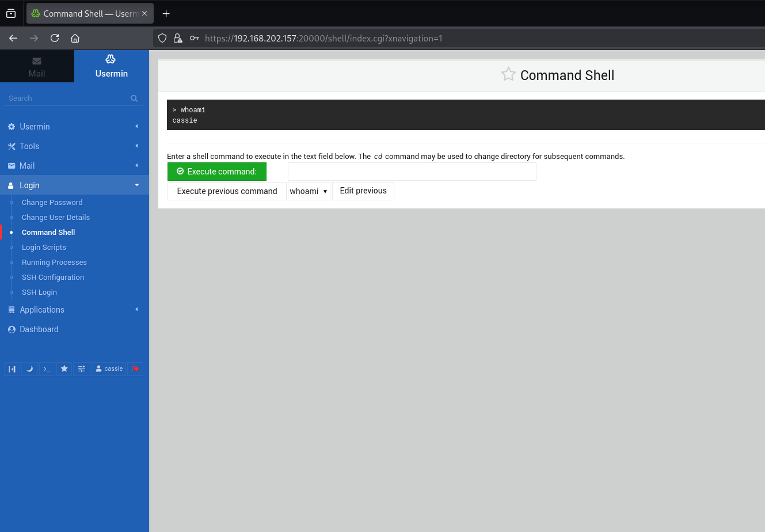Click the Dashboard gauge icon
765x532 pixels.
(x=12, y=329)
